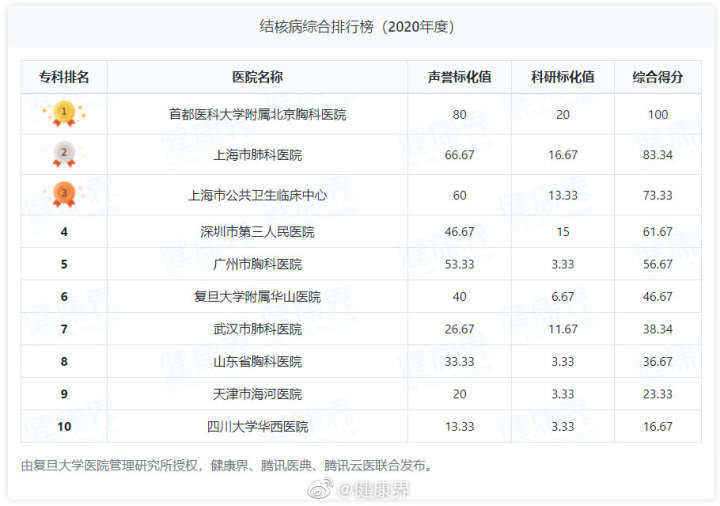Click rank number 9 cell
Screen dimensions: 720x506
tap(64, 394)
